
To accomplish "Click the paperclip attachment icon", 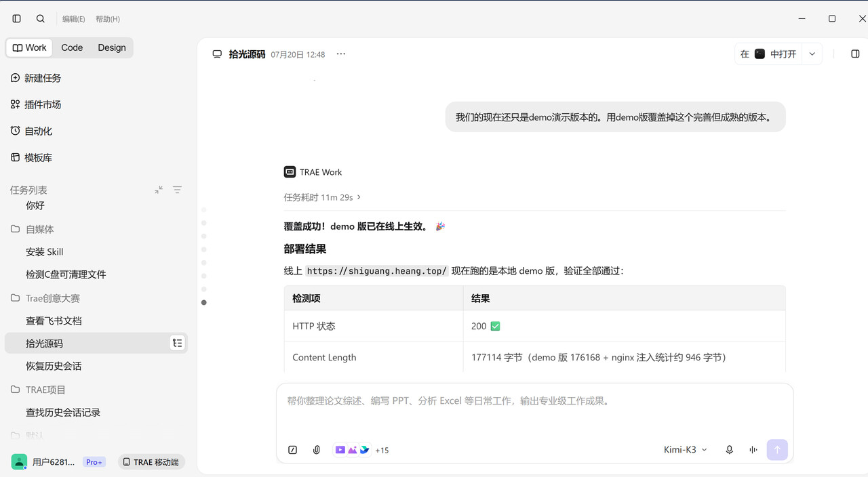I will coord(317,450).
